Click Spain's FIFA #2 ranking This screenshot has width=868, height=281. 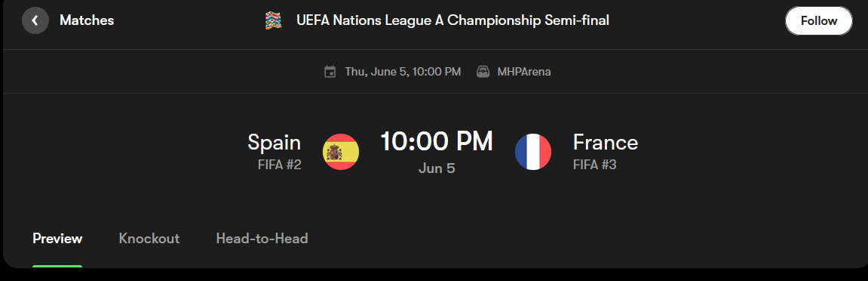click(x=280, y=165)
